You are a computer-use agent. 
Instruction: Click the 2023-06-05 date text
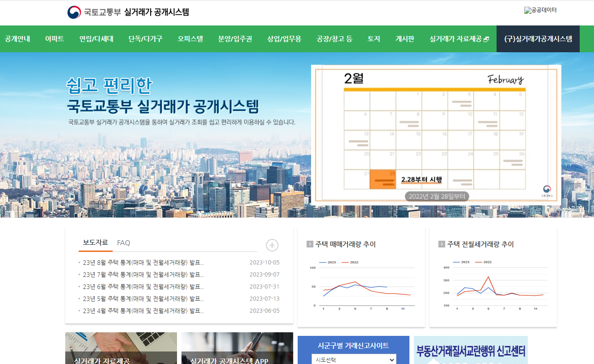coord(265,311)
